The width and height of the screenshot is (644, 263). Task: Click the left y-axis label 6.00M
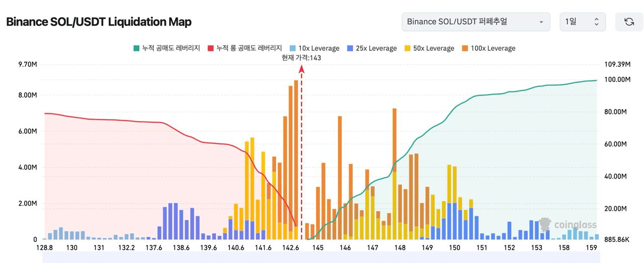[x=28, y=131]
